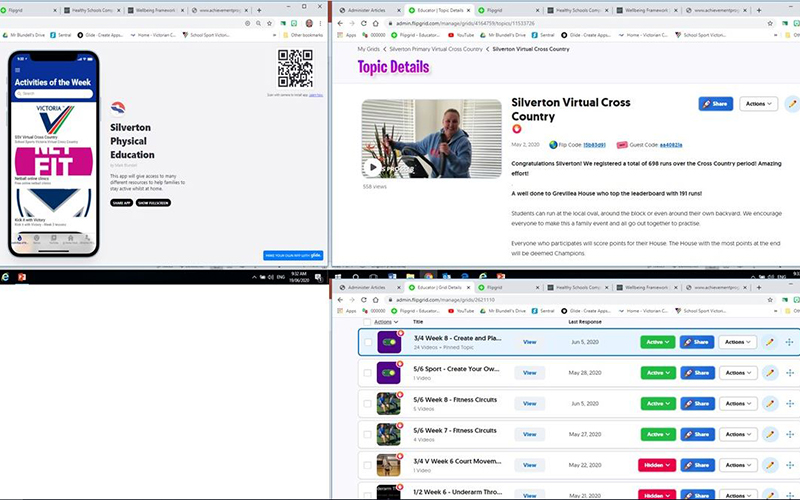
Task: Click address bar in Grid Details window
Action: (x=574, y=300)
